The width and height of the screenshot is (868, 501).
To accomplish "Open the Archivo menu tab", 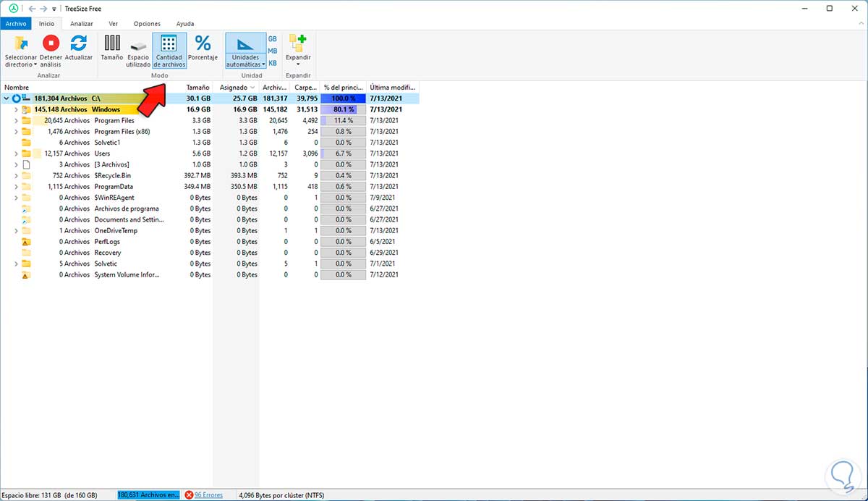I will 16,24.
